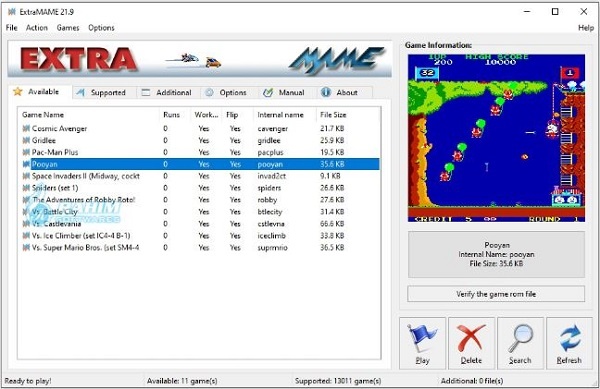Click the blue arrows Refresh icon

[570, 338]
